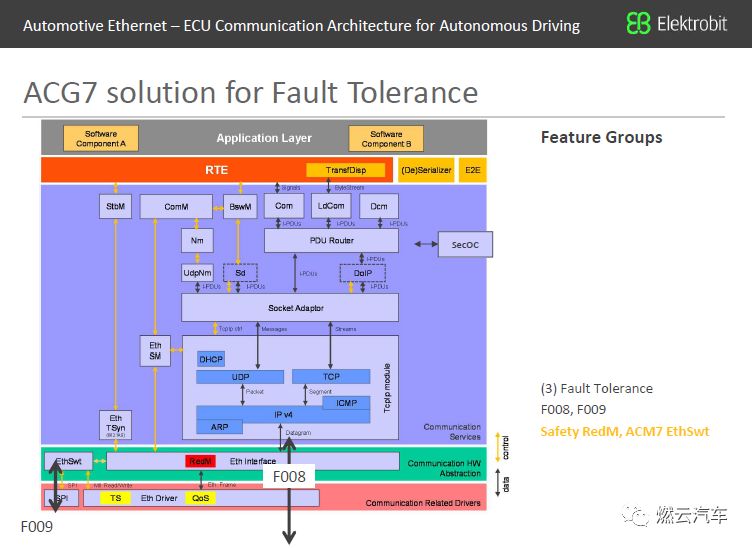752x548 pixels.
Task: Select the ComM module box
Action: point(176,206)
